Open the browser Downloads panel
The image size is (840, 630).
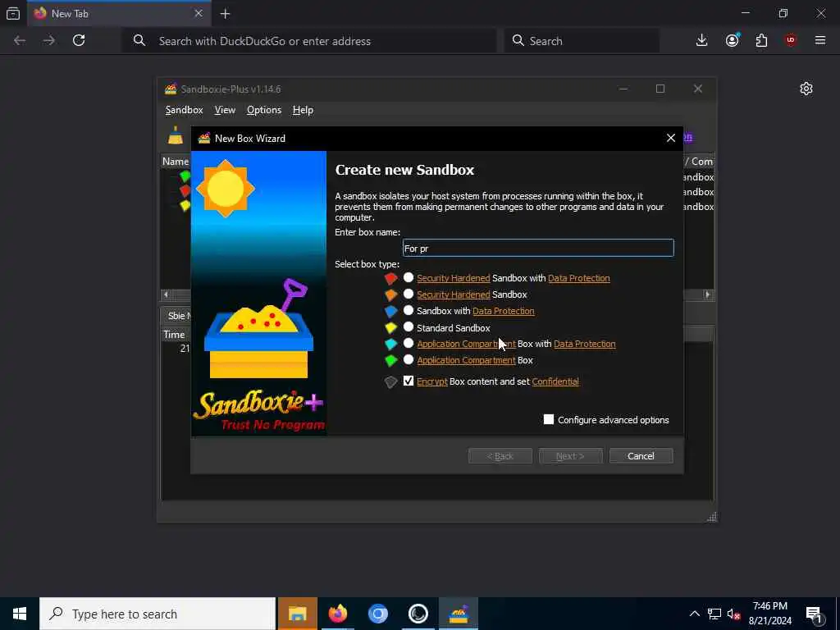tap(702, 40)
